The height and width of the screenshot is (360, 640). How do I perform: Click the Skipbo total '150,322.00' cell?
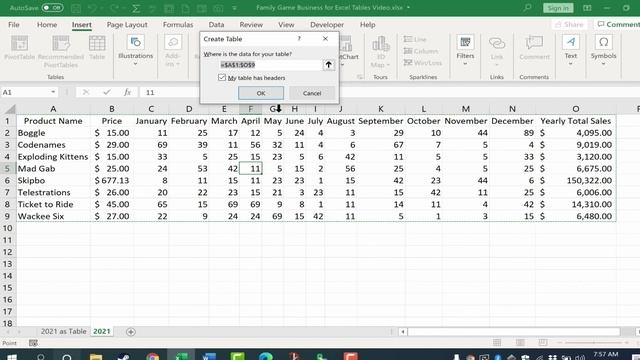[576, 180]
